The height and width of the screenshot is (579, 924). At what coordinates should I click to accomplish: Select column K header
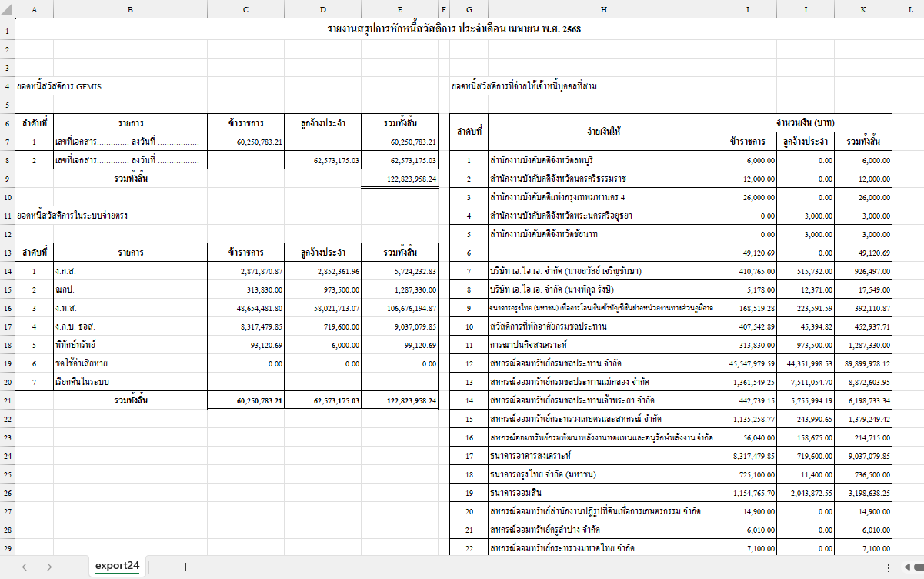[863, 9]
